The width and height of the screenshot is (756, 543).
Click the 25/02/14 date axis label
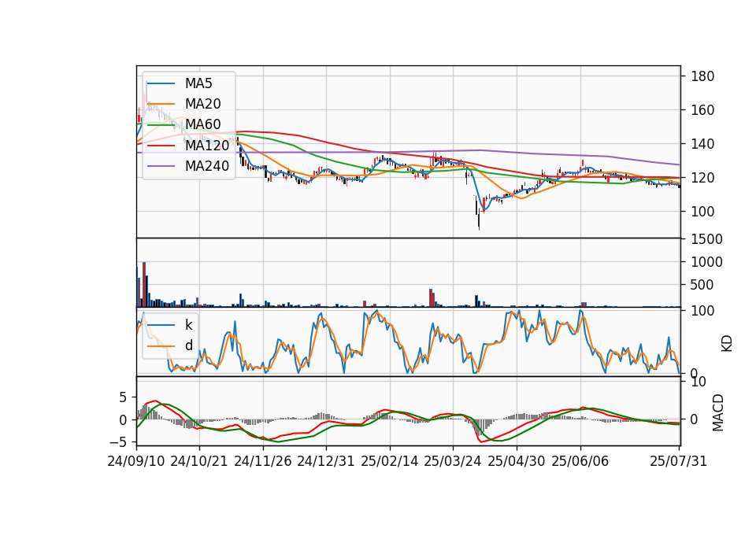[x=390, y=461]
